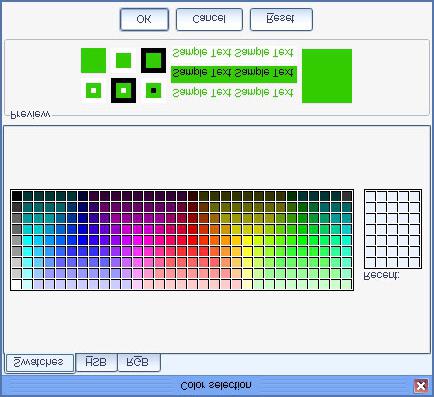The height and width of the screenshot is (397, 434).
Task: Click Reset to restore the original color
Action: click(x=281, y=20)
